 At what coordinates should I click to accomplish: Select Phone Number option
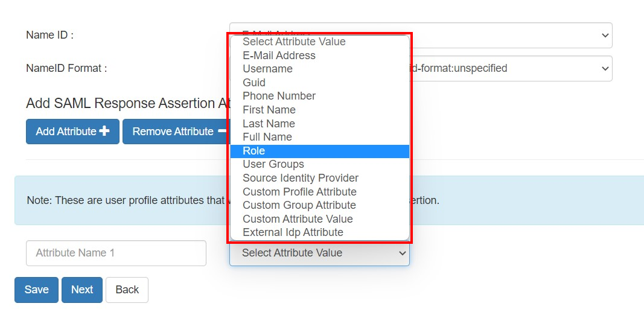click(x=319, y=96)
